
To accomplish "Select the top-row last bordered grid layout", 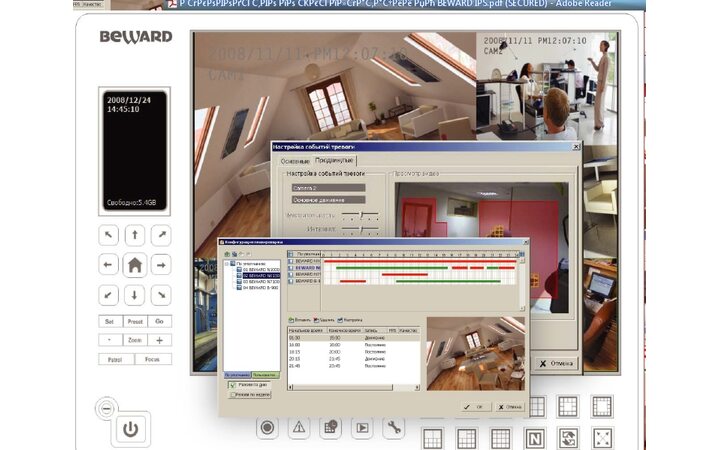I will (x=602, y=407).
